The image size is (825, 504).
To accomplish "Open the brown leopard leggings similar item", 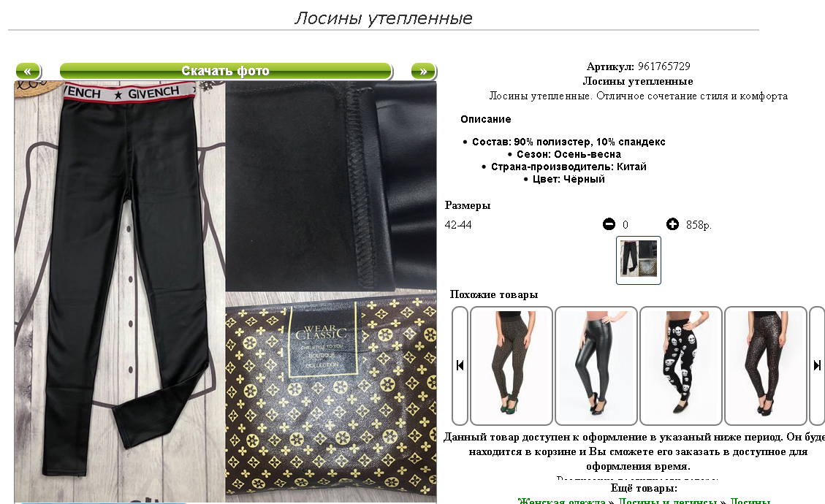I will click(x=512, y=366).
